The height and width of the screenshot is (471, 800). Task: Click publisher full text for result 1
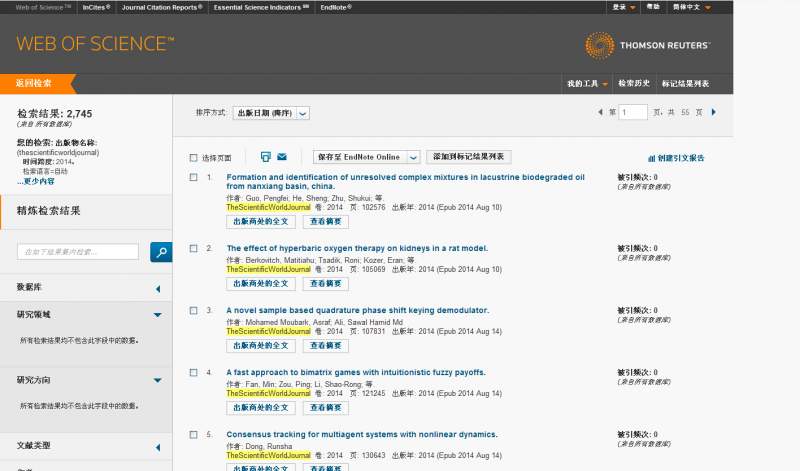[261, 221]
